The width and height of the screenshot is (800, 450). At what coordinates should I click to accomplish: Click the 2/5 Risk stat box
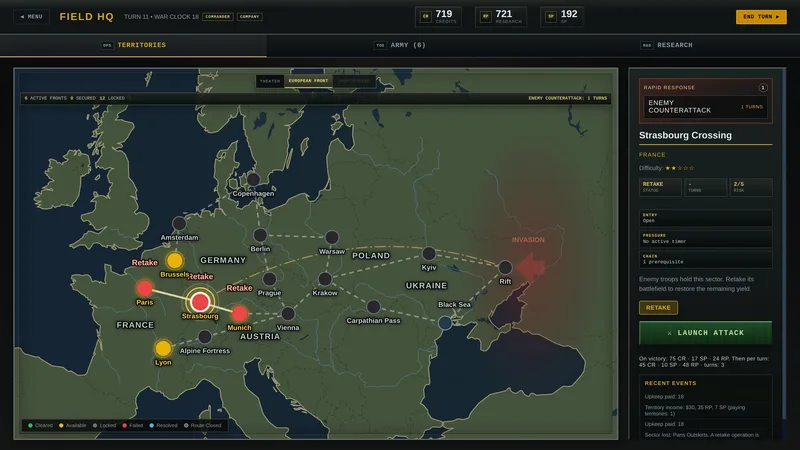pyautogui.click(x=751, y=187)
